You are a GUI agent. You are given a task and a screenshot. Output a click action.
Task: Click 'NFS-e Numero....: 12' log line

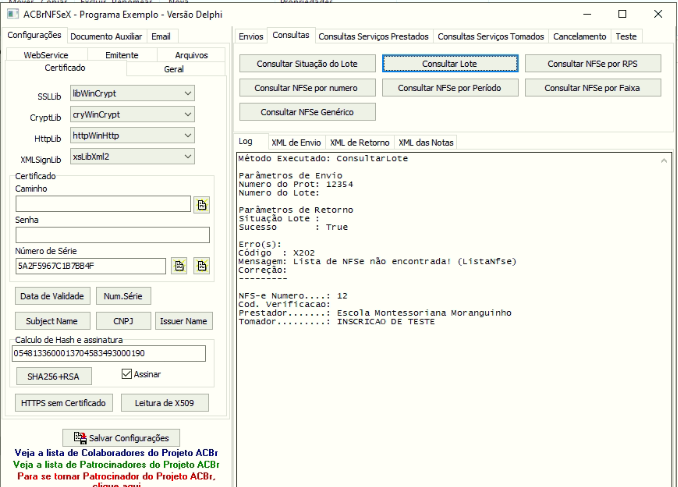pyautogui.click(x=293, y=296)
